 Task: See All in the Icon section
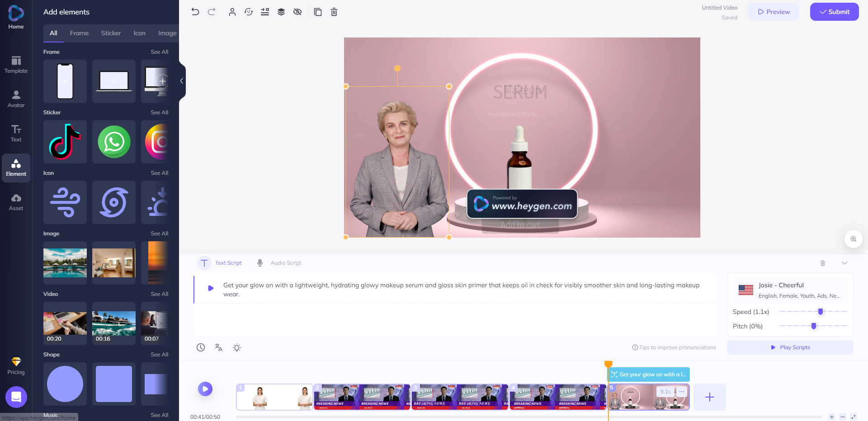coord(159,173)
